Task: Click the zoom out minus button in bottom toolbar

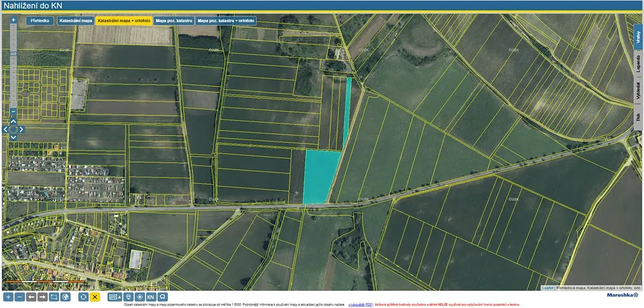Action: point(19,297)
